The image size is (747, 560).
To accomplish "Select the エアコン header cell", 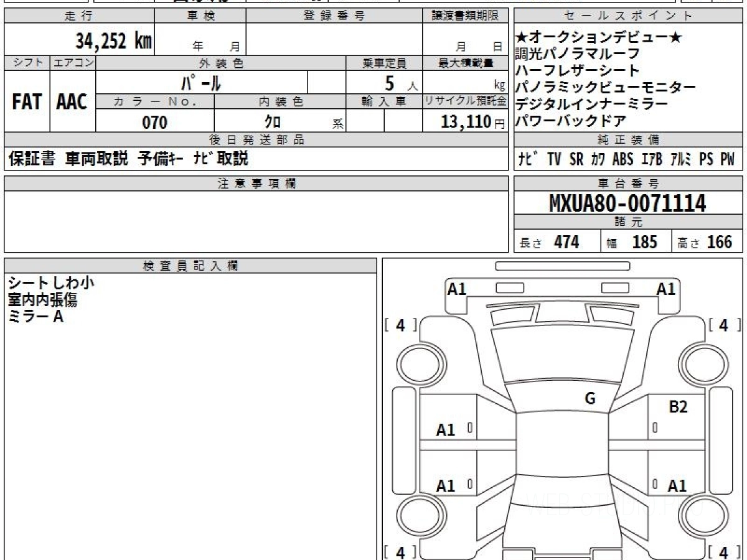I will click(x=73, y=63).
